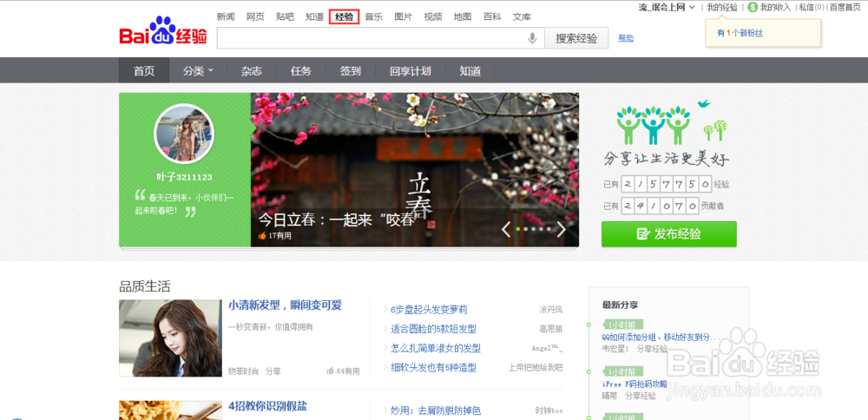Open article 4招教你识别假盐
This screenshot has height=420, width=868.
[x=267, y=405]
